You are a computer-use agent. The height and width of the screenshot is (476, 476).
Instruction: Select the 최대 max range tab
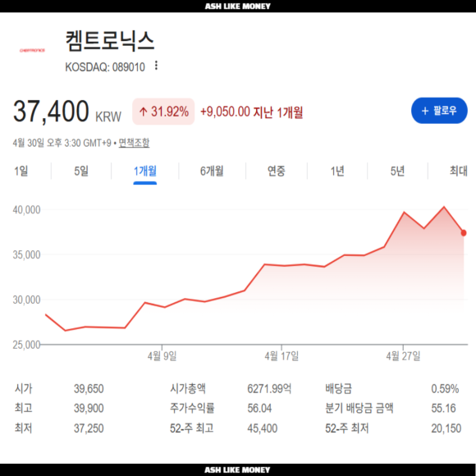[x=459, y=171]
